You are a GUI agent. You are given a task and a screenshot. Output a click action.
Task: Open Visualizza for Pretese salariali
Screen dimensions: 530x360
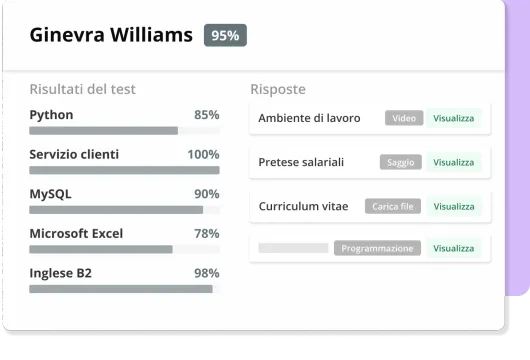click(x=454, y=162)
